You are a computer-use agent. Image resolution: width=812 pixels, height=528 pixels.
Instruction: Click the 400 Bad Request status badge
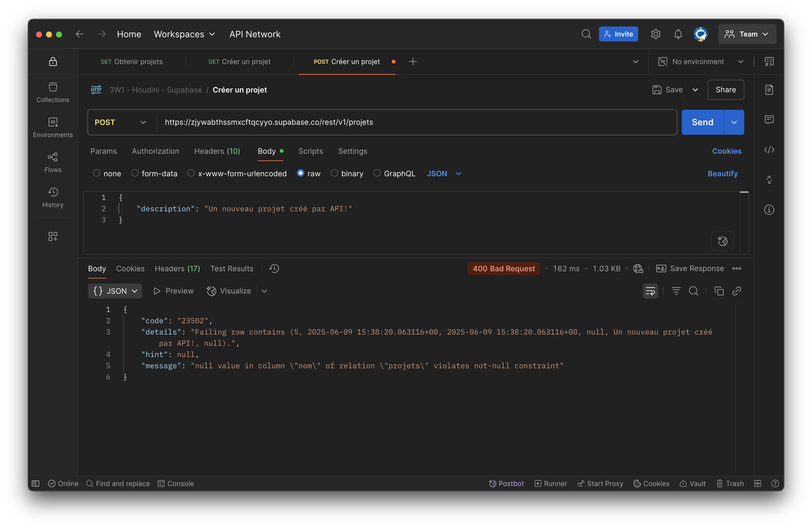tap(503, 268)
